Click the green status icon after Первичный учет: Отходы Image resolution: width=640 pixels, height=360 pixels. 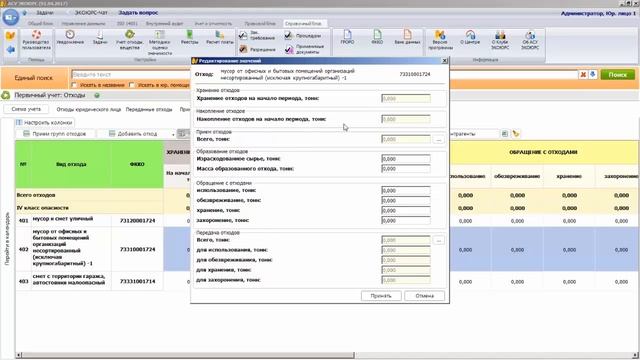97,95
